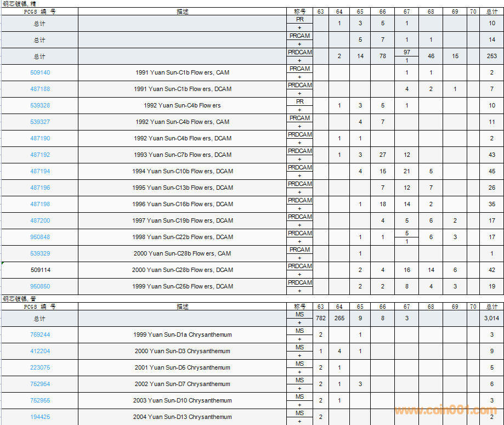This screenshot has width=504, height=425.
Task: Select the 2003 Yuan Sun-D10 Chrysanthemum description
Action: tap(182, 400)
